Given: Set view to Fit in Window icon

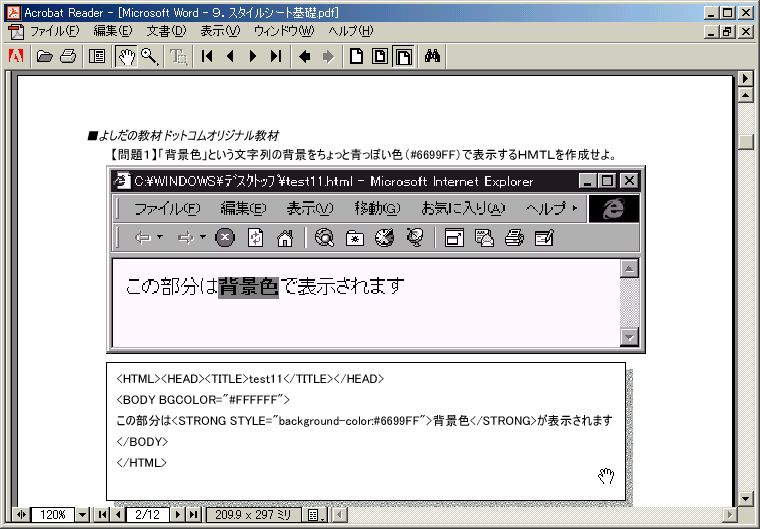Looking at the screenshot, I should point(380,56).
